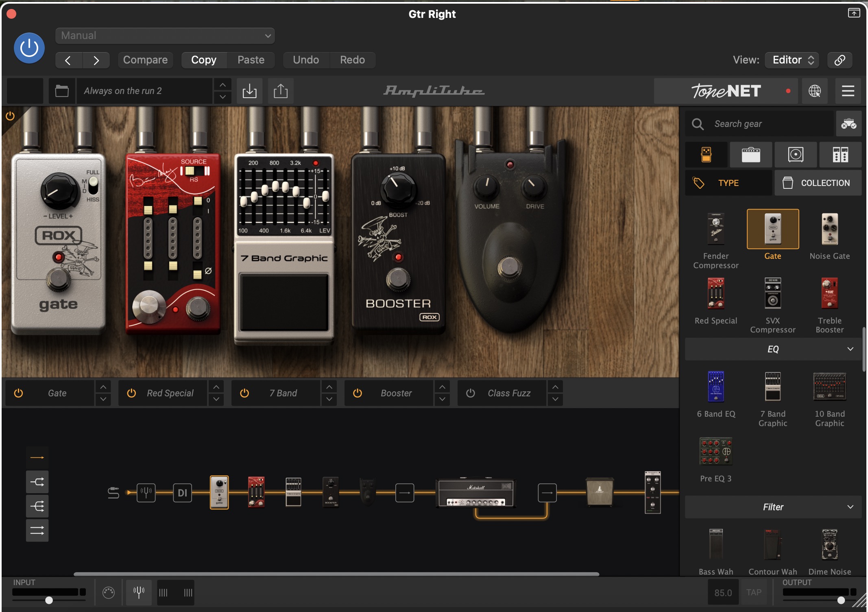
Task: Step to next preset with down arrow
Action: pos(222,97)
